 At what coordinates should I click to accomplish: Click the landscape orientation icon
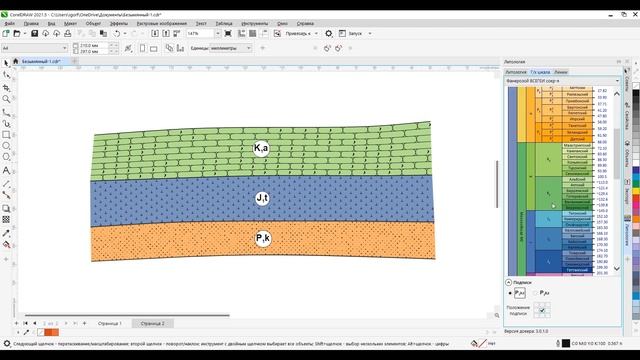pyautogui.click(x=153, y=49)
